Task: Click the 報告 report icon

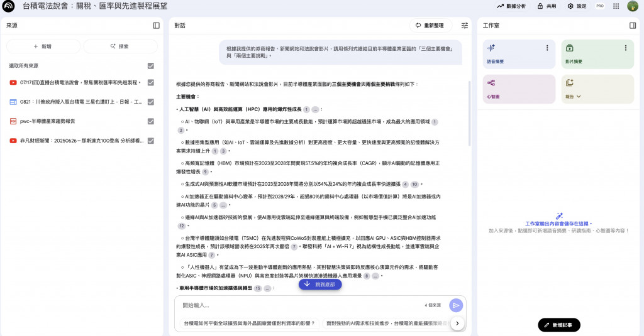Action: point(569,83)
